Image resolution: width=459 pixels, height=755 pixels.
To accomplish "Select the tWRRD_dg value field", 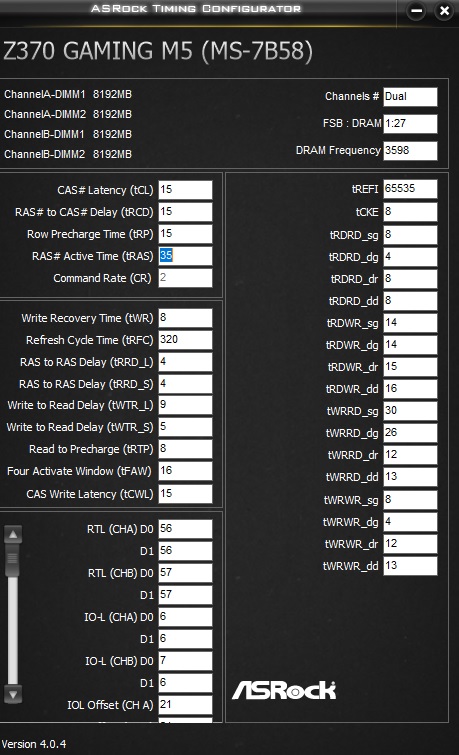I will 410,433.
